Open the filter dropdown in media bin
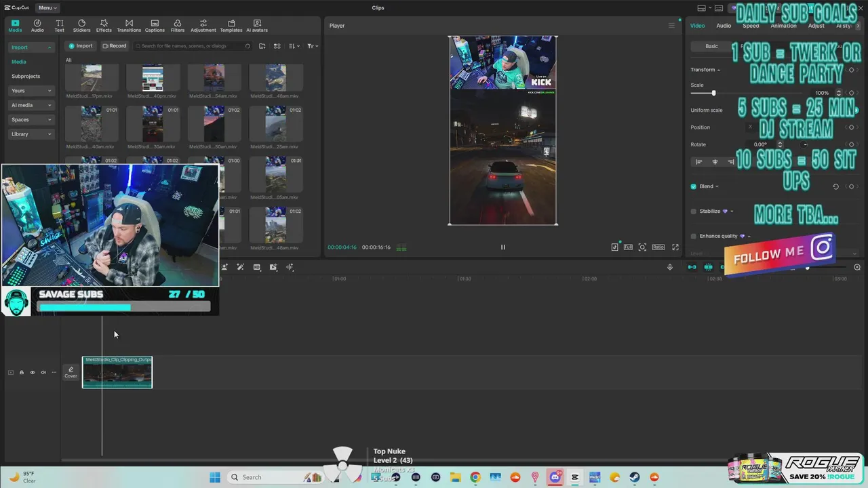The image size is (868, 488). click(312, 46)
